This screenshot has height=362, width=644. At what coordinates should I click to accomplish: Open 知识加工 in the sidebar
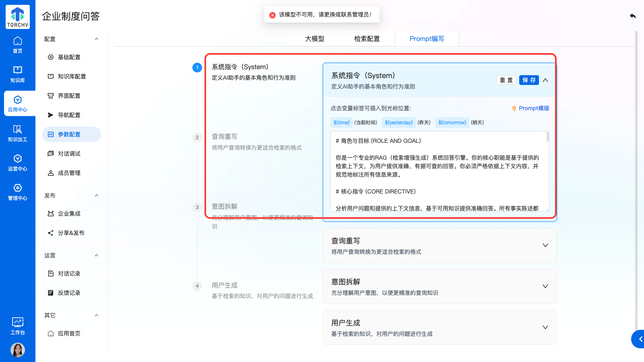point(18,133)
